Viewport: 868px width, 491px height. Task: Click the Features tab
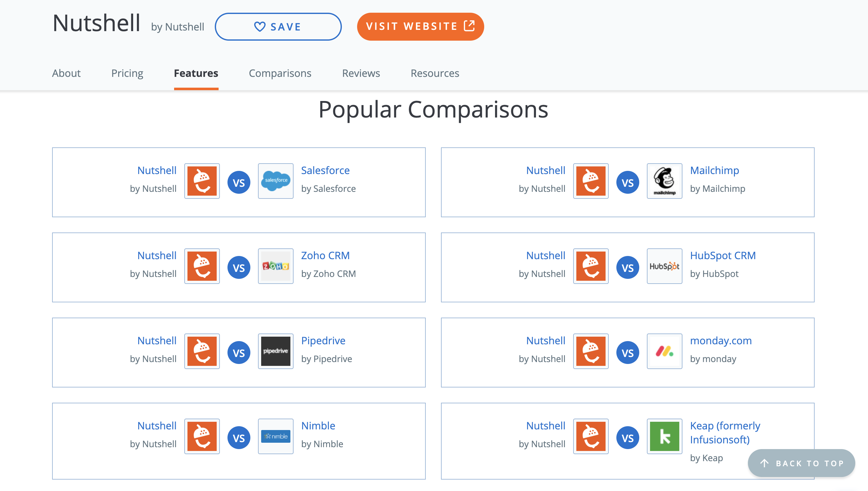[x=195, y=73]
